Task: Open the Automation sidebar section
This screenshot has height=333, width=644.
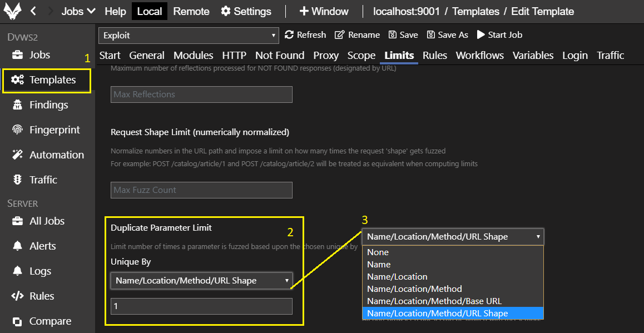Action: (x=56, y=155)
